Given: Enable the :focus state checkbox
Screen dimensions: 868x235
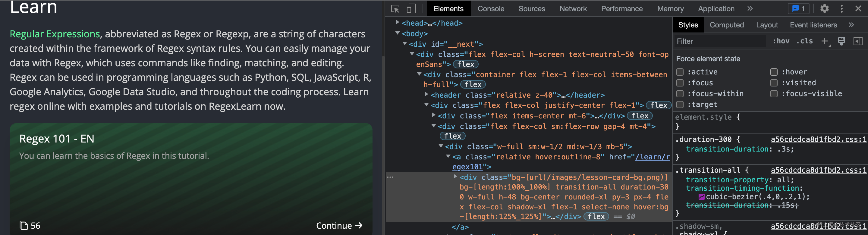Looking at the screenshot, I should (680, 83).
